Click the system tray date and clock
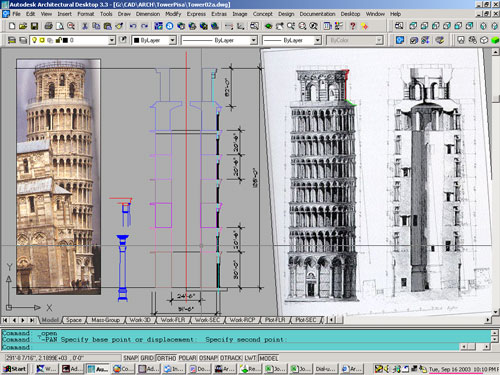The width and height of the screenshot is (500, 375). pos(464,369)
